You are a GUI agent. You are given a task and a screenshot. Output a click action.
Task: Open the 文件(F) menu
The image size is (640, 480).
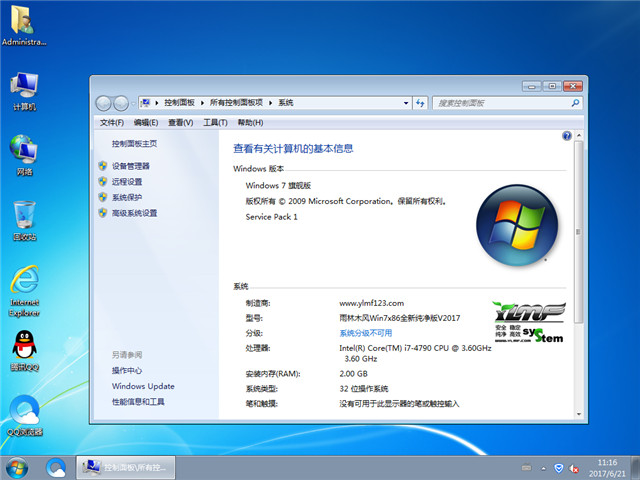coord(112,122)
